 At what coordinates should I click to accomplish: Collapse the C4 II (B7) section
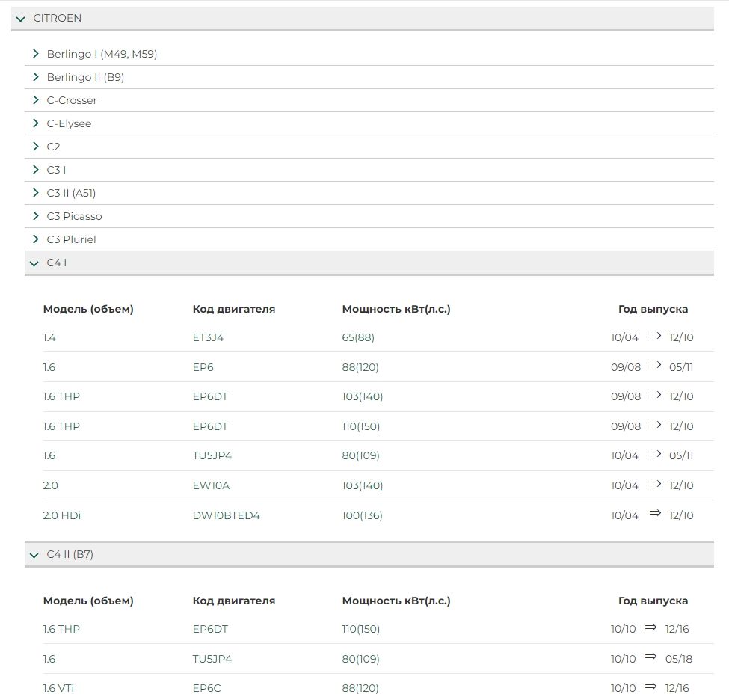(x=34, y=555)
